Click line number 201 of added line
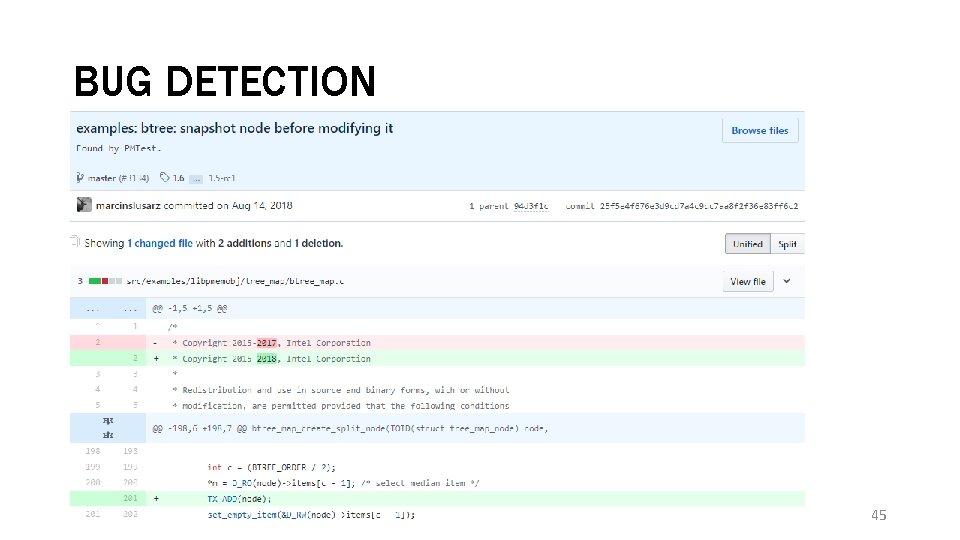 [130, 498]
